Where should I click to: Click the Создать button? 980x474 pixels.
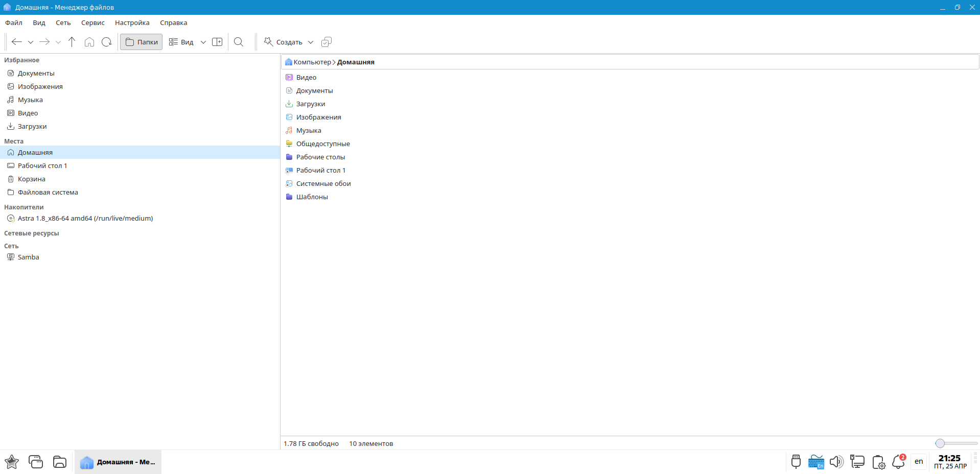pos(284,42)
